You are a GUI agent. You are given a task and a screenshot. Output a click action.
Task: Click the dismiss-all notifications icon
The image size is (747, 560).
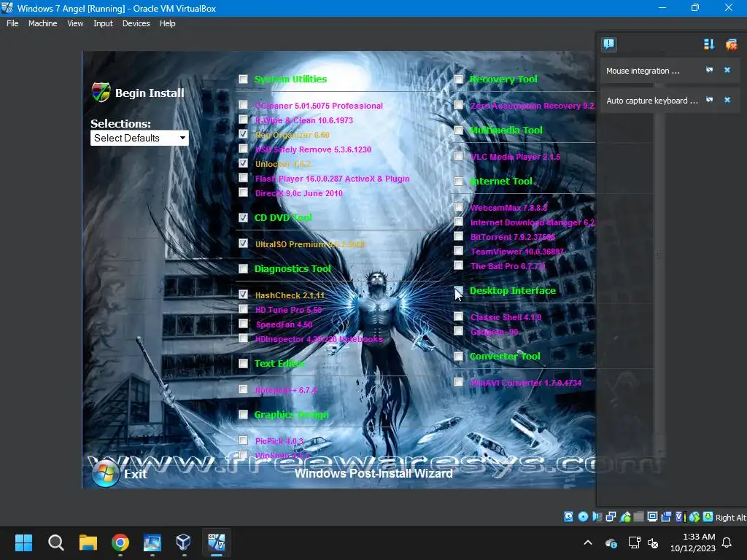click(x=731, y=44)
